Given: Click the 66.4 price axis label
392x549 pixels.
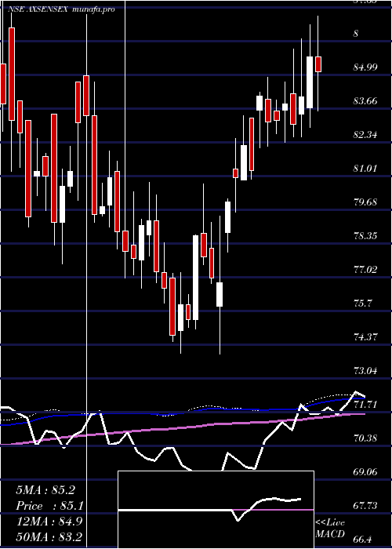Looking at the screenshot, I should [362, 540].
